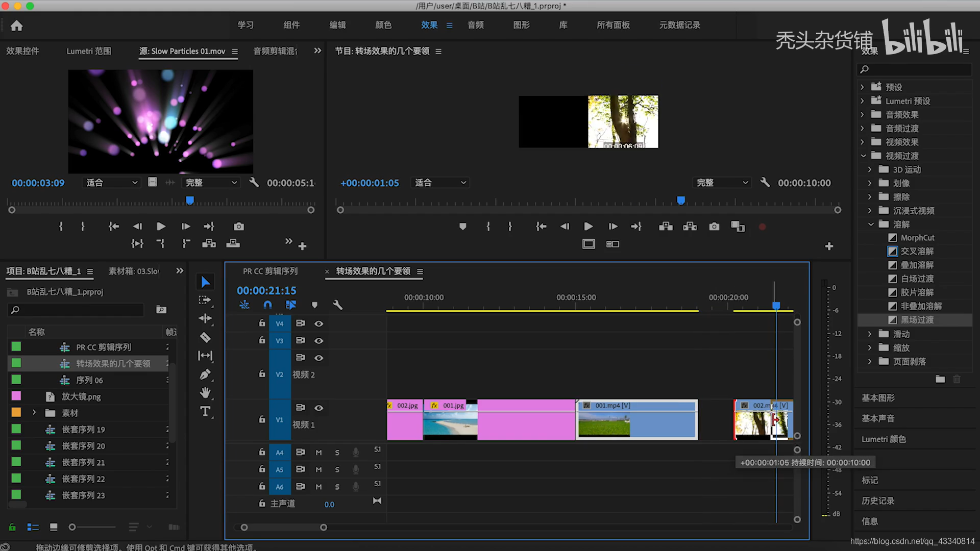Click Export Frame camera in Program monitor

pyautogui.click(x=714, y=227)
